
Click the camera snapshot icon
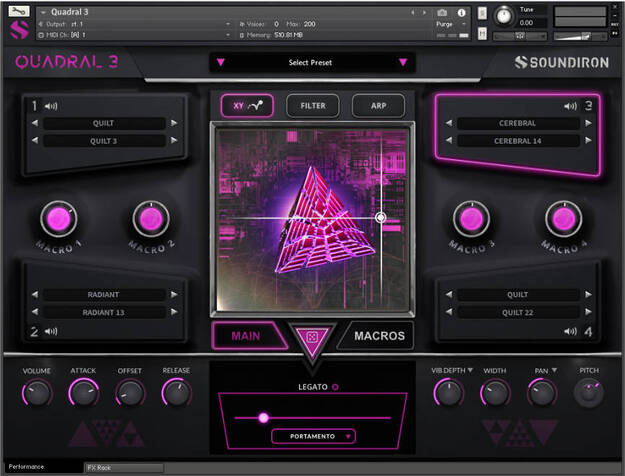443,12
